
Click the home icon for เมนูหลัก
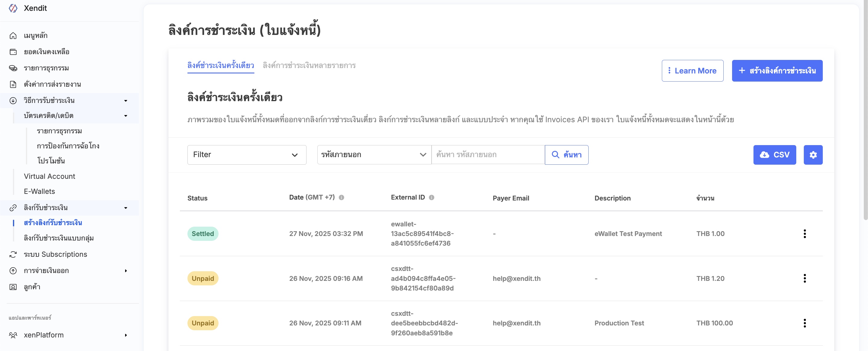pos(13,36)
